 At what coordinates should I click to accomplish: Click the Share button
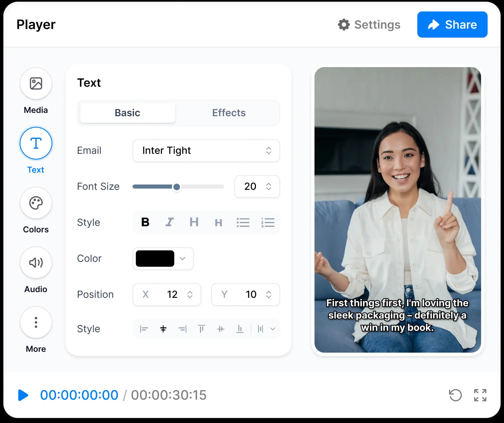(452, 25)
